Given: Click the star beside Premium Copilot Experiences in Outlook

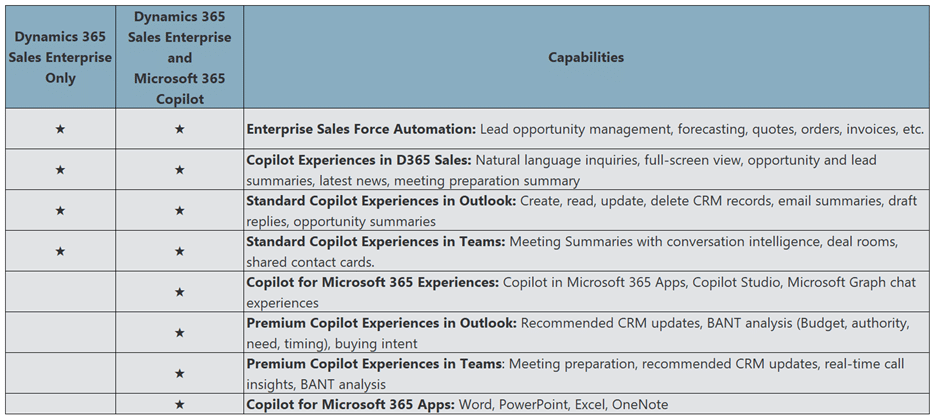Looking at the screenshot, I should [179, 332].
